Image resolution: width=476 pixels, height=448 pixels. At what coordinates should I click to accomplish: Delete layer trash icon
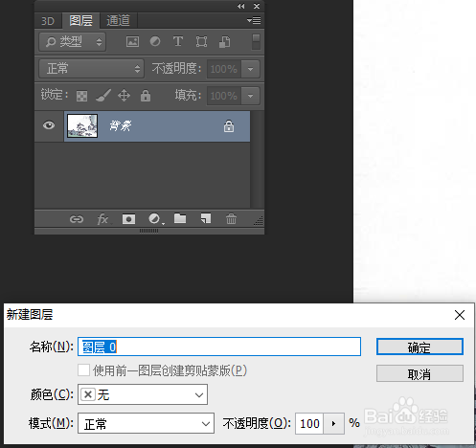[231, 219]
